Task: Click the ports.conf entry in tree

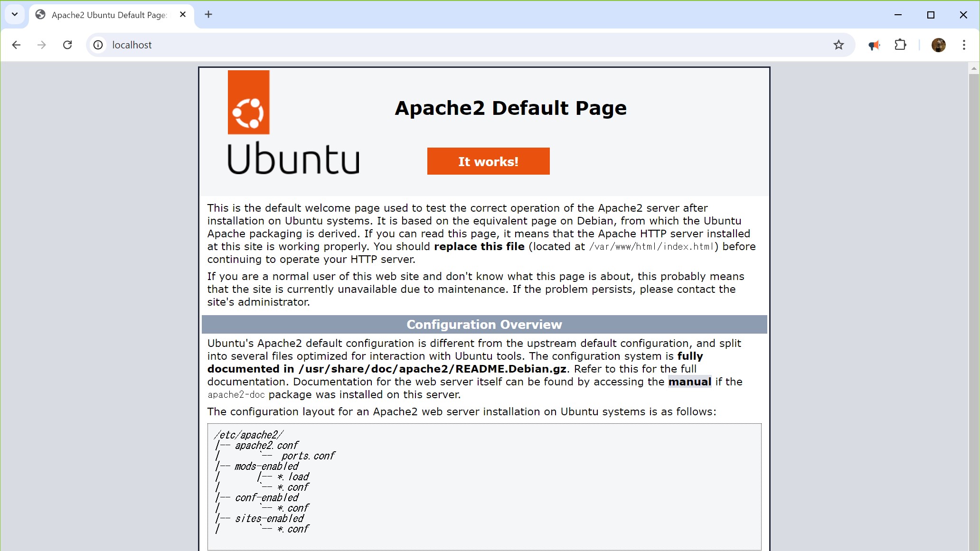Action: tap(308, 456)
